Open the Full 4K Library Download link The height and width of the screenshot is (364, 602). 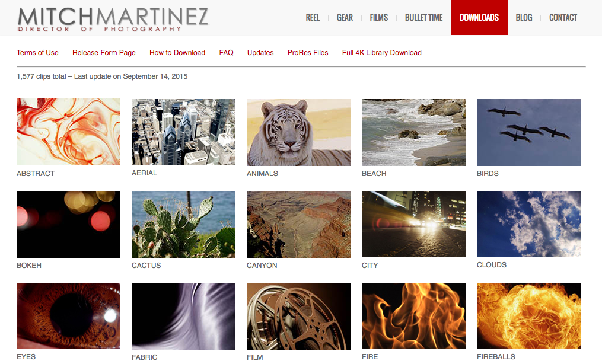point(381,53)
